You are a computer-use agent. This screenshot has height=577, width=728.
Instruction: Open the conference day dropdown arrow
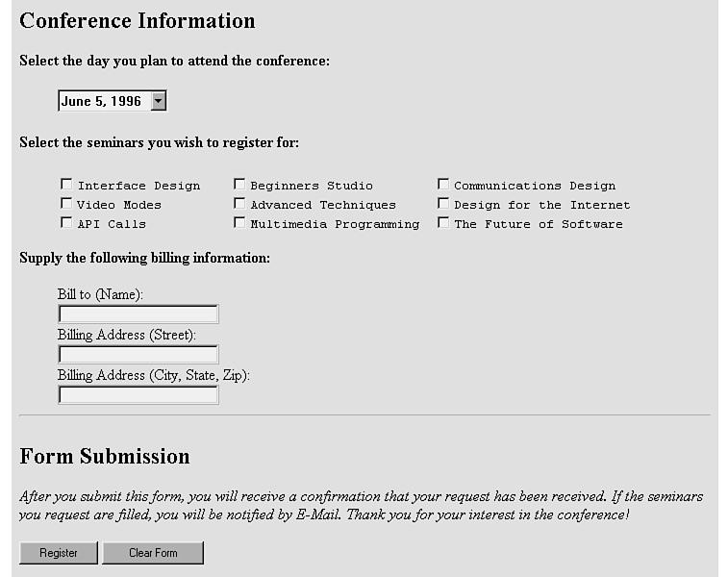tap(159, 101)
